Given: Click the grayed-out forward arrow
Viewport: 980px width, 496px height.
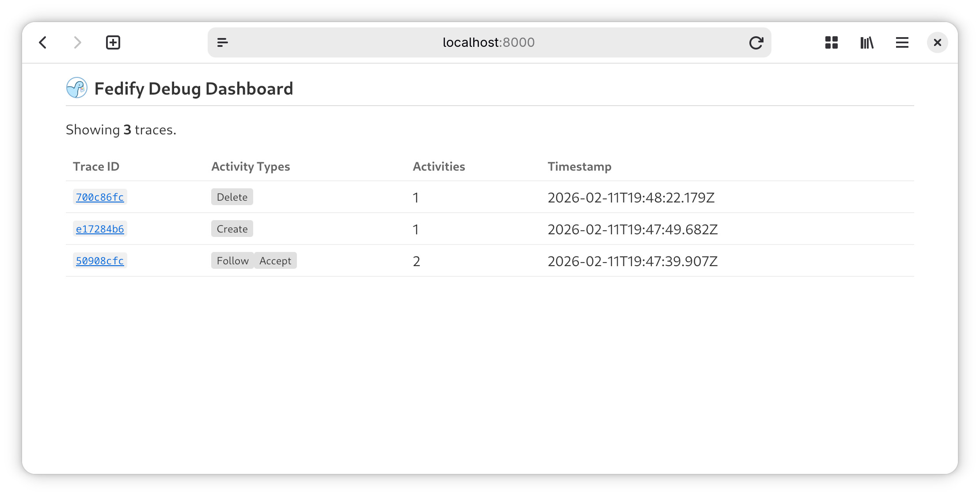Looking at the screenshot, I should [78, 42].
